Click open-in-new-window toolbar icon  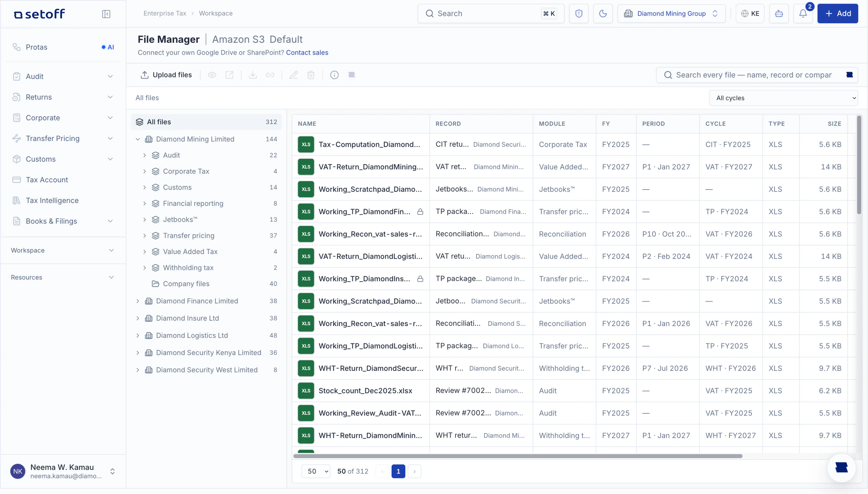(x=229, y=75)
